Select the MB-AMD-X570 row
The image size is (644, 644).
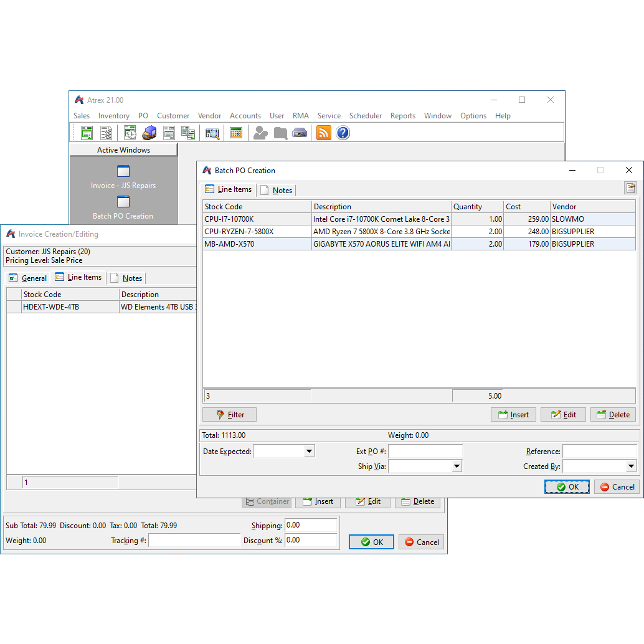[419, 244]
